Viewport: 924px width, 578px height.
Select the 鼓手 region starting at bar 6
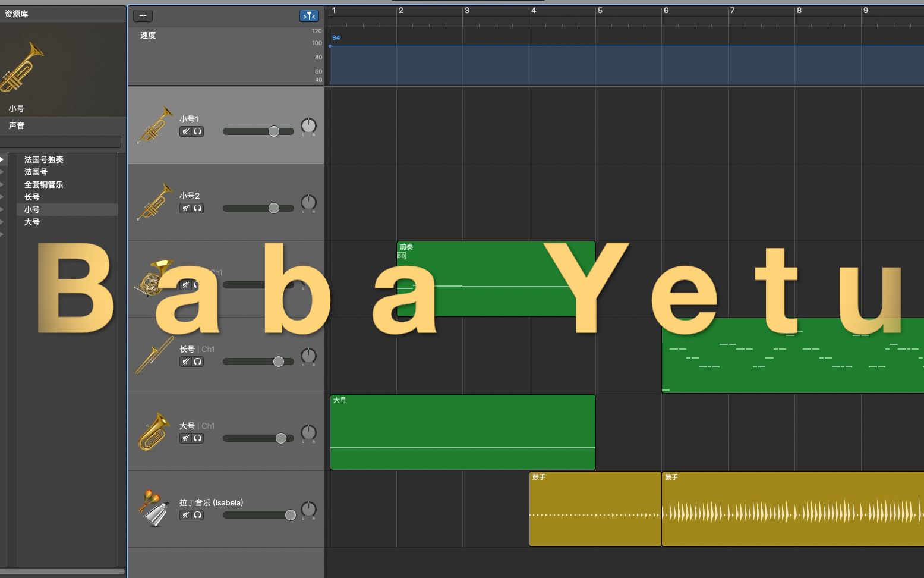tap(793, 509)
